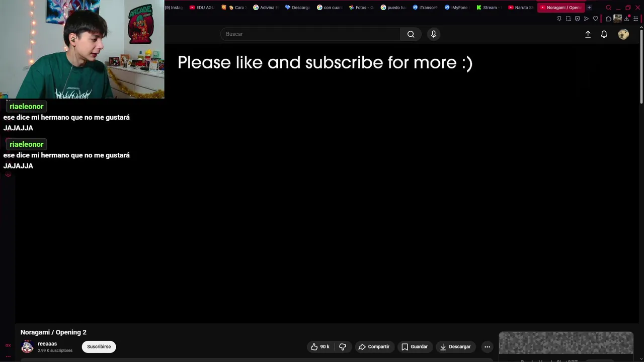Open the reeaaas channel avatar
The height and width of the screenshot is (362, 644).
click(27, 347)
